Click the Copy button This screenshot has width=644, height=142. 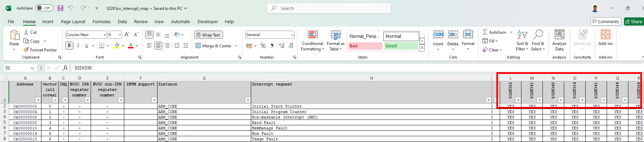[32, 41]
